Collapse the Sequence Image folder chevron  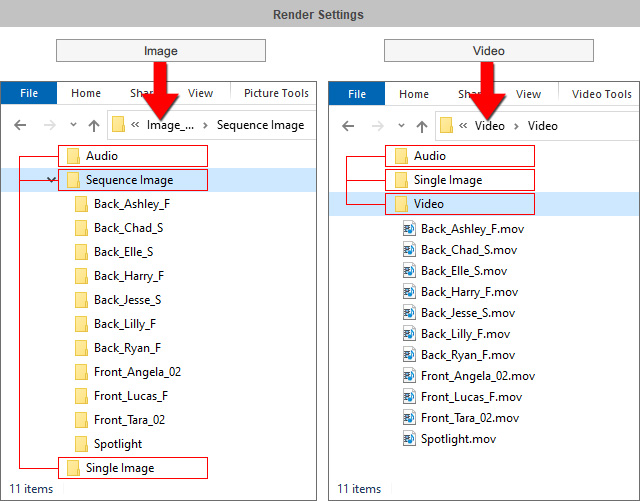[51, 180]
